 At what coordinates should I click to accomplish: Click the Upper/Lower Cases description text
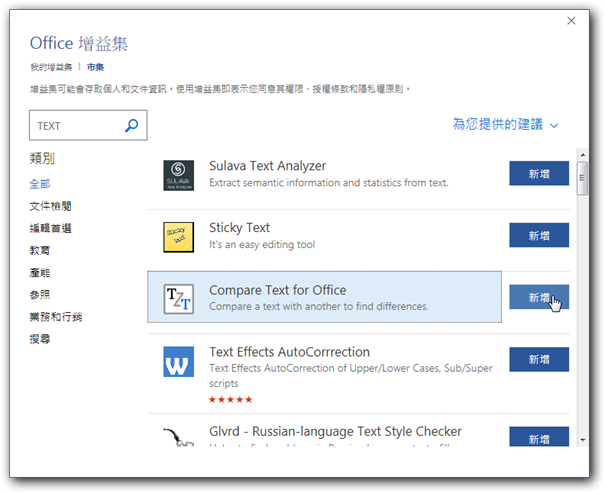[x=351, y=376]
